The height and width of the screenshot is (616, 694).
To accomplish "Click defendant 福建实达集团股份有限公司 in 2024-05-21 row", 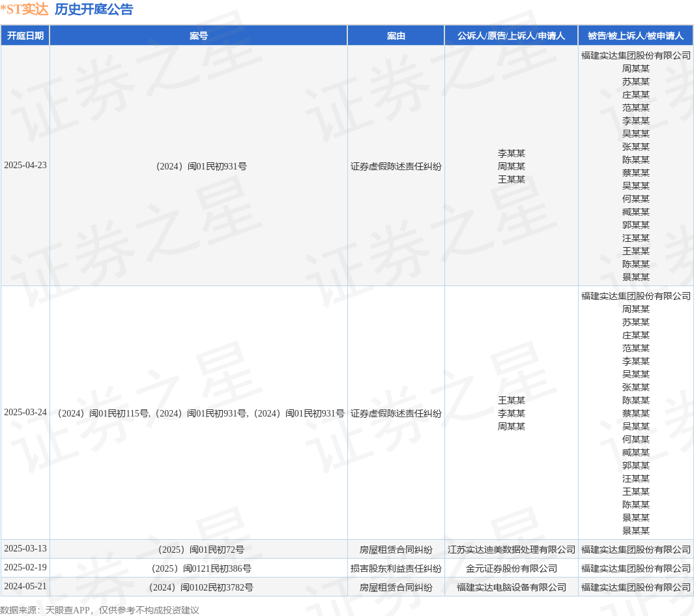I will coord(635,588).
